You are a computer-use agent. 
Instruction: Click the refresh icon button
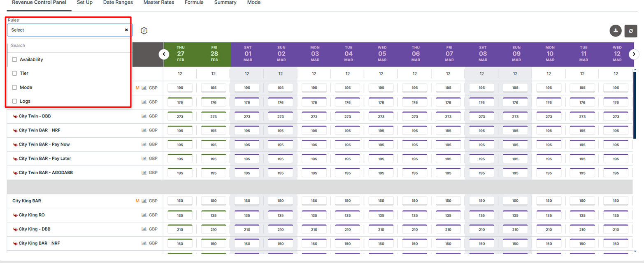pyautogui.click(x=630, y=31)
